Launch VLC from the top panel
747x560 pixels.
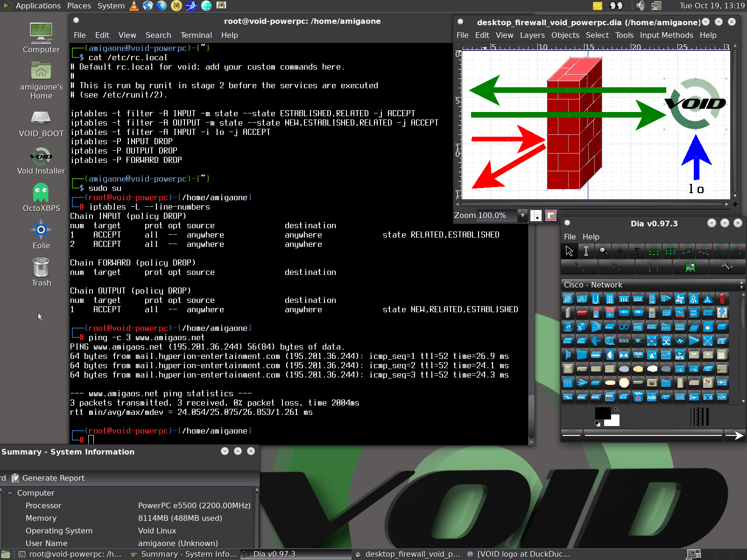[x=134, y=6]
